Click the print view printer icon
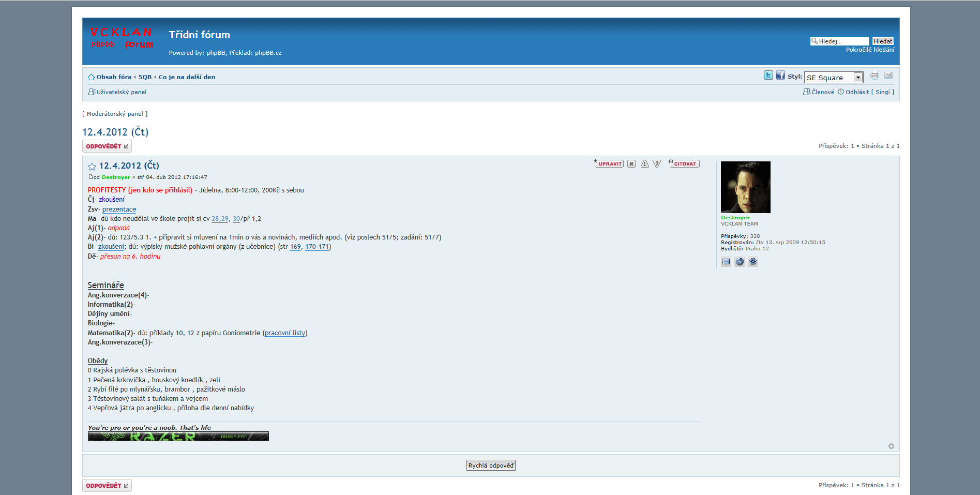 coord(875,76)
